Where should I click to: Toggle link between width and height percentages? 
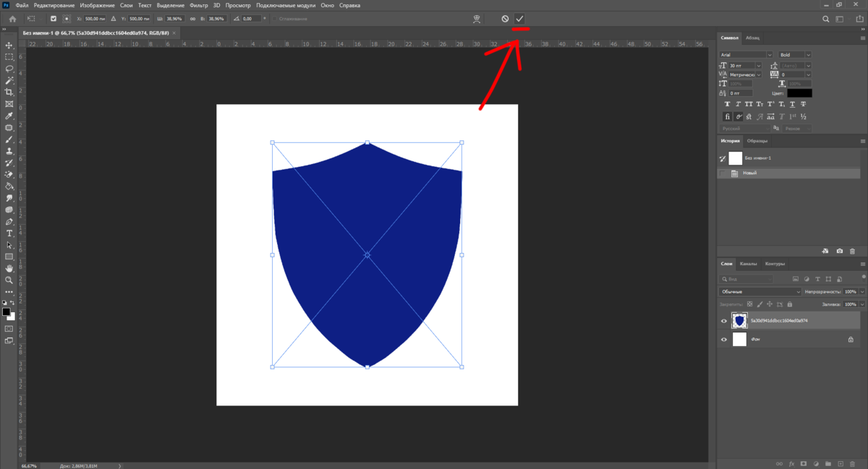tap(192, 18)
